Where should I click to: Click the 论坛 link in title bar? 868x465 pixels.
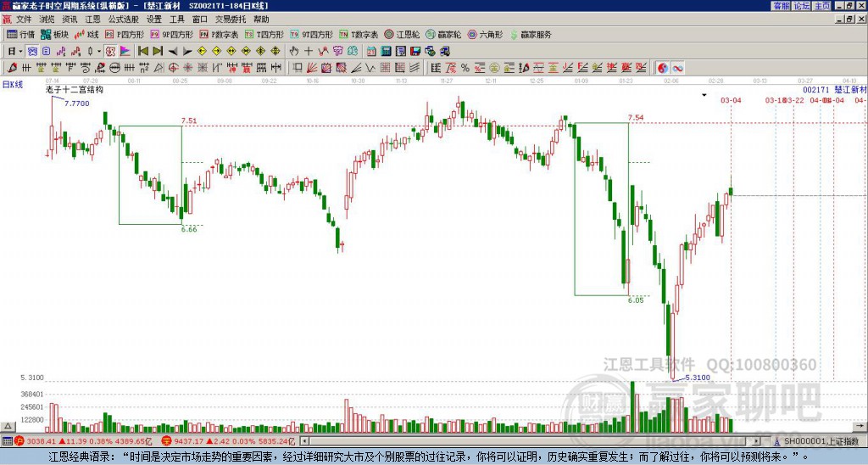pyautogui.click(x=801, y=6)
